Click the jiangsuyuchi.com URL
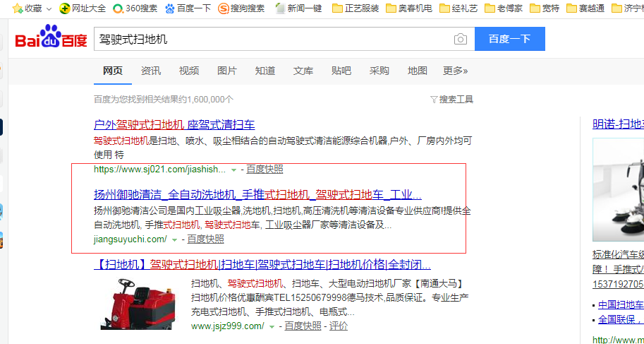 tap(130, 239)
